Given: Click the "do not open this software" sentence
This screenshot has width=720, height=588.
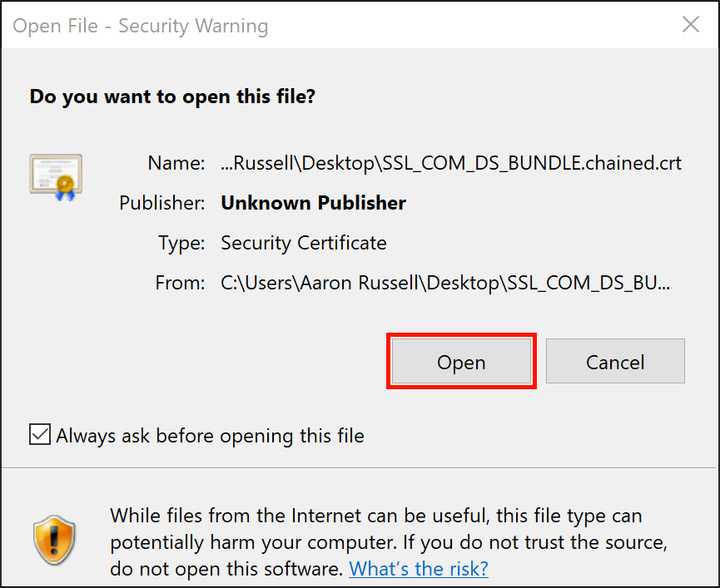Looking at the screenshot, I should [226, 569].
